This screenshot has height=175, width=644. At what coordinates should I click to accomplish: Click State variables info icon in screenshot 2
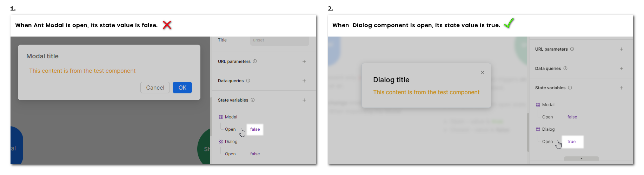[570, 88]
